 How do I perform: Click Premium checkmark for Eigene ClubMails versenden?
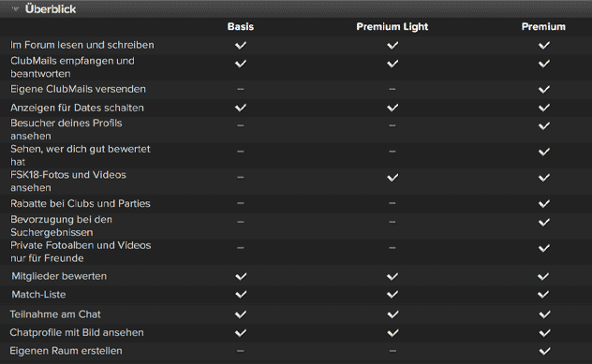543,90
